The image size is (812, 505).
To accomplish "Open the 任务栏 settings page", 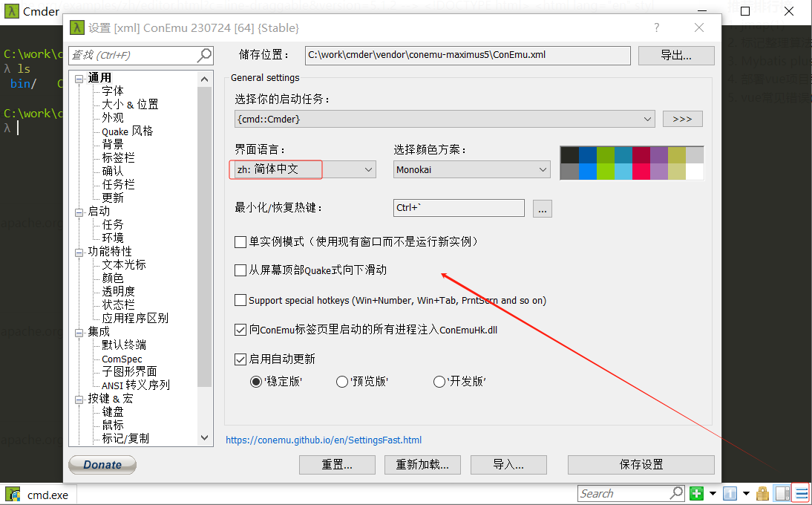I will [x=118, y=184].
